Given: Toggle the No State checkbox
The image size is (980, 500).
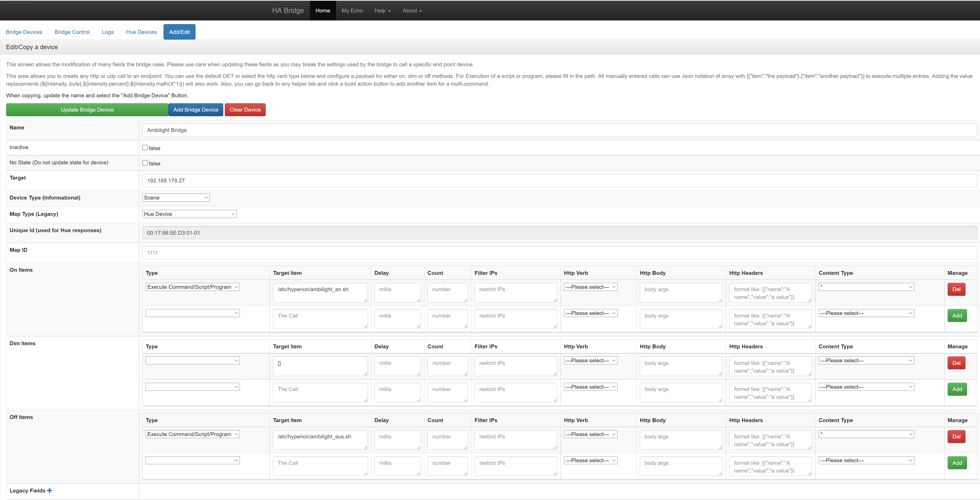Looking at the screenshot, I should [x=145, y=163].
